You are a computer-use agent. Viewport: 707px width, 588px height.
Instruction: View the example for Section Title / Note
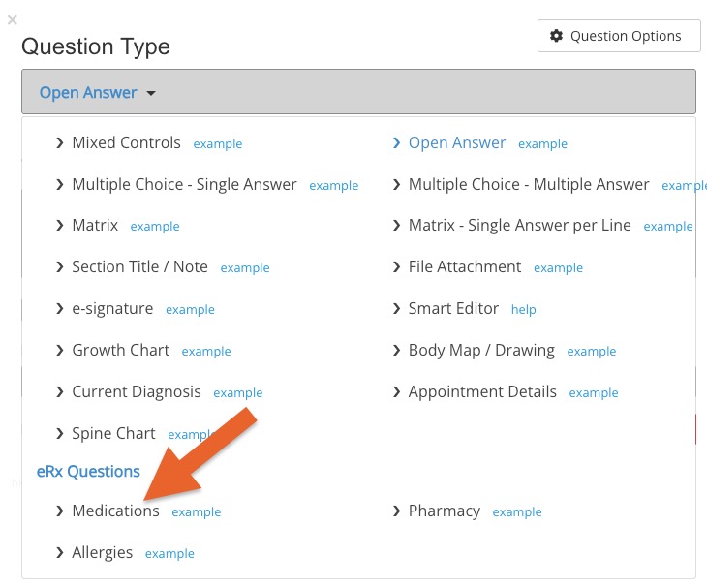tap(245, 268)
